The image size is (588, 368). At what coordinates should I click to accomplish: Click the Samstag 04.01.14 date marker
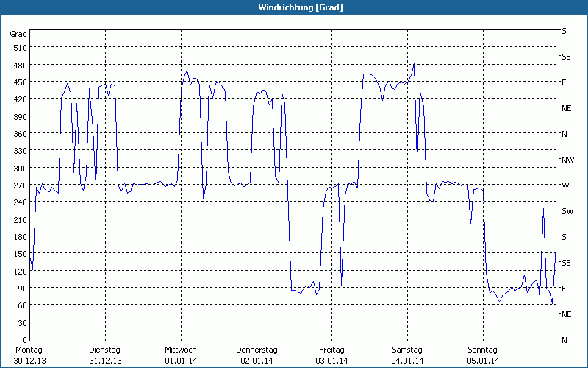(x=407, y=355)
